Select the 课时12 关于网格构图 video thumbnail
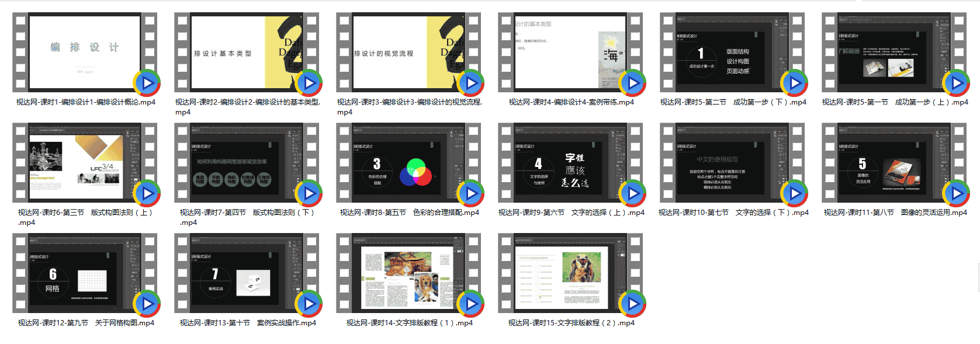This screenshot has width=980, height=344. pos(85,273)
